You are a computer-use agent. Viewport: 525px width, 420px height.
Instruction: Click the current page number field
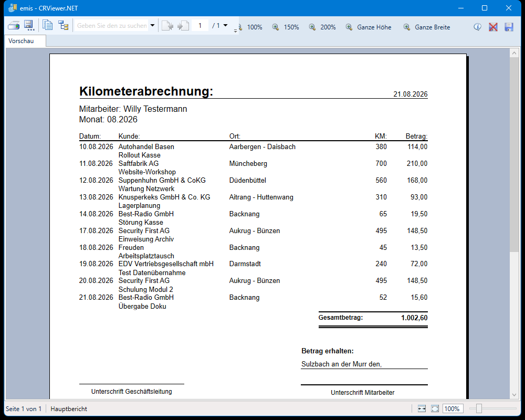200,25
